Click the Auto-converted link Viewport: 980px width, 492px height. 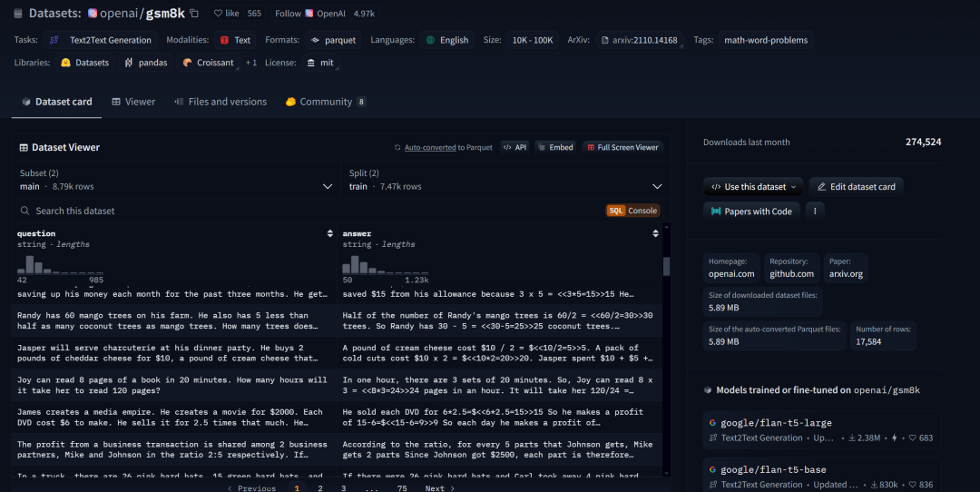click(430, 148)
